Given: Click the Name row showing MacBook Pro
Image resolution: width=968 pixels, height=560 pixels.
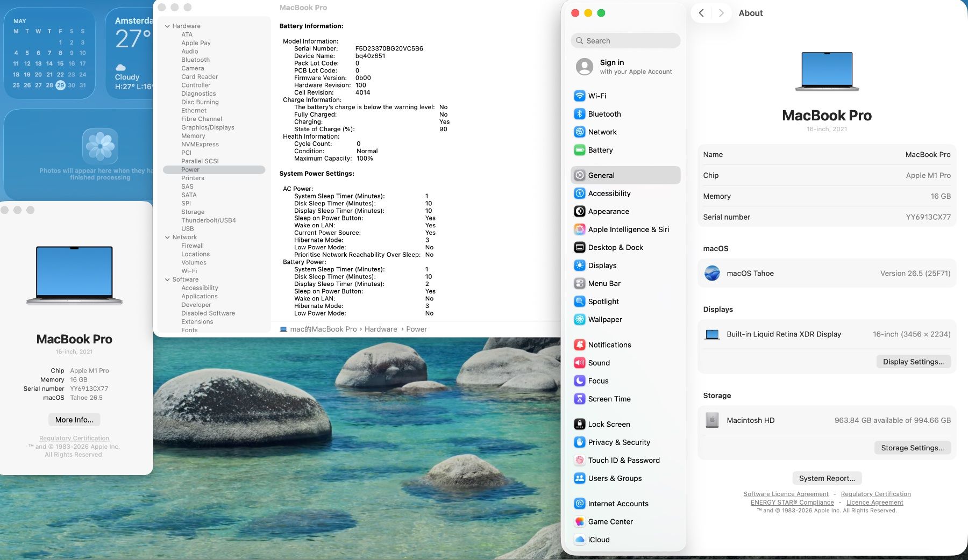Looking at the screenshot, I should [x=827, y=155].
